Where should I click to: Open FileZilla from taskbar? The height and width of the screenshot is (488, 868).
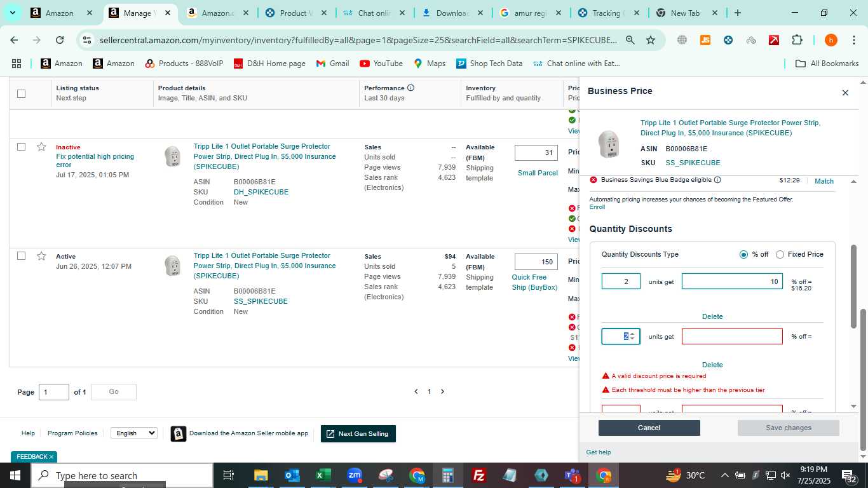[479, 475]
